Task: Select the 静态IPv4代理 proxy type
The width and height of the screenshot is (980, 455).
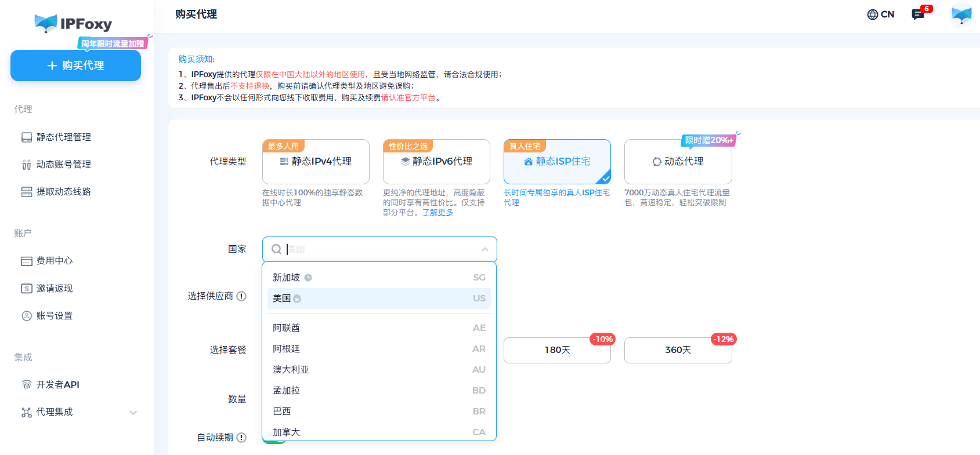Action: click(316, 162)
